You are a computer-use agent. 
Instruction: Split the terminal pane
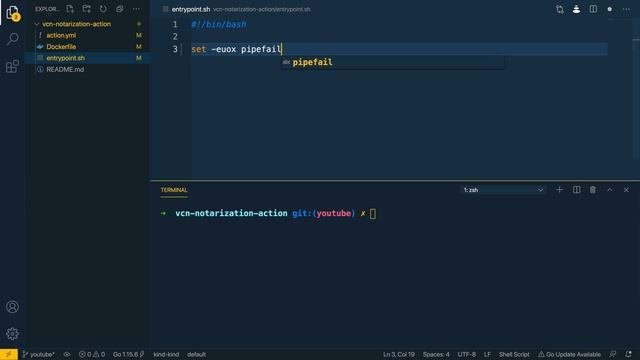pyautogui.click(x=576, y=190)
